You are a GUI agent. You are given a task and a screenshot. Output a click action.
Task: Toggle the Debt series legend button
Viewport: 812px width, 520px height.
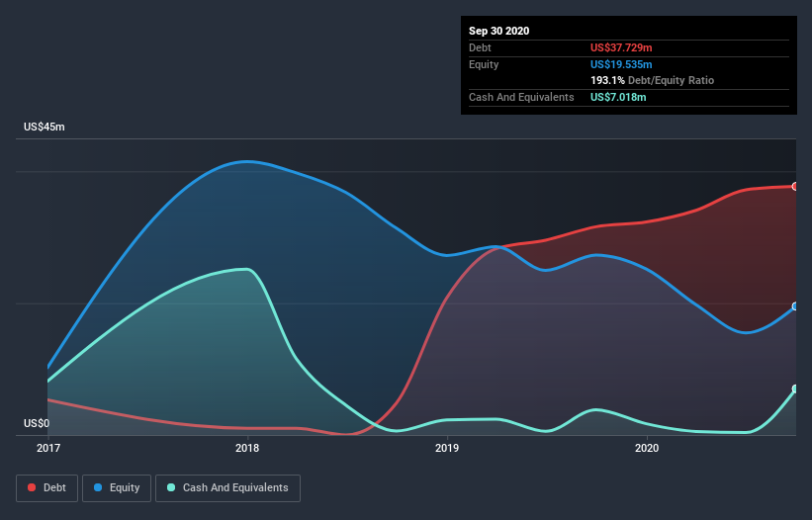pos(46,488)
